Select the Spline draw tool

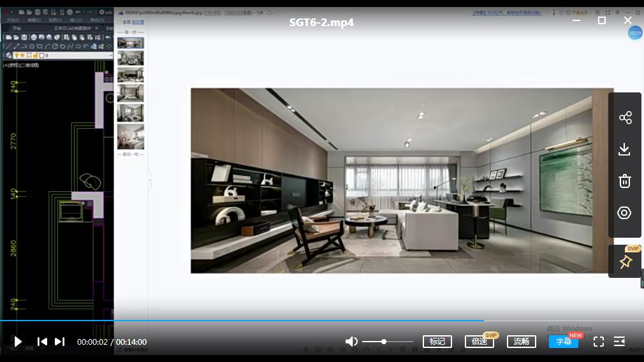70,47
